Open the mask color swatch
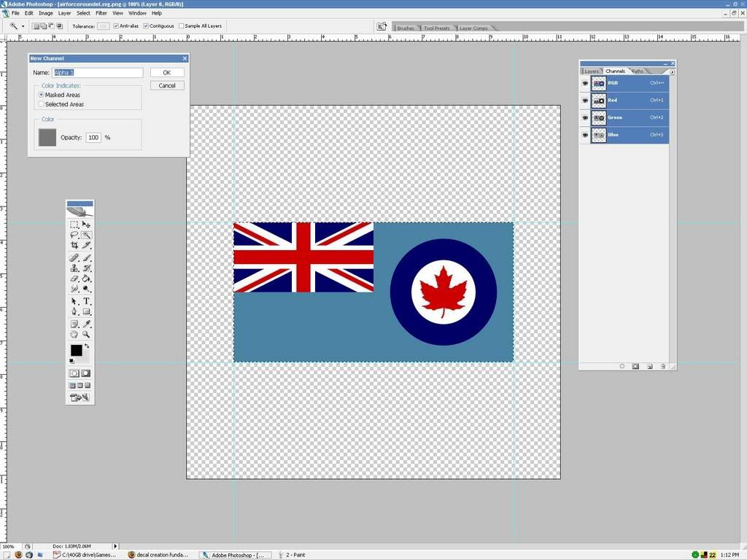Screen dimensions: 747x560 click(47, 137)
